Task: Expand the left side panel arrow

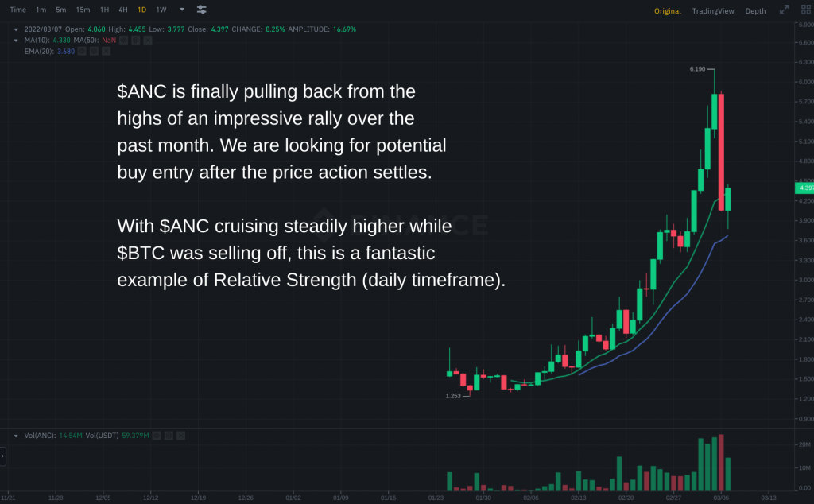Action: pos(2,456)
